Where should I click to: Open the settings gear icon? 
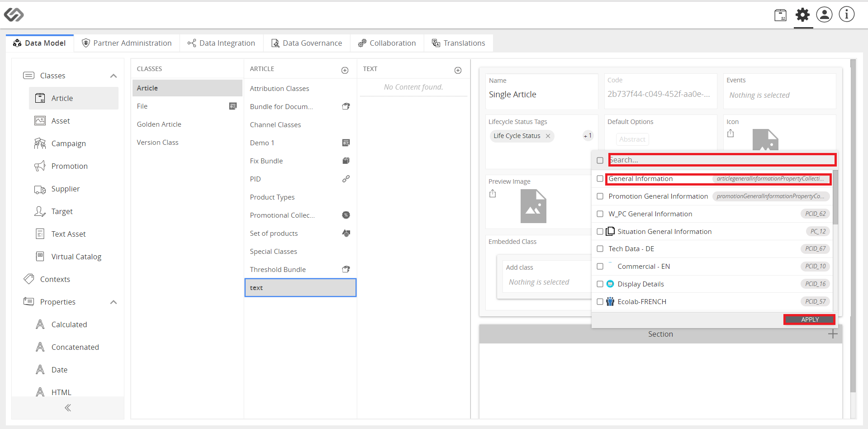[802, 15]
